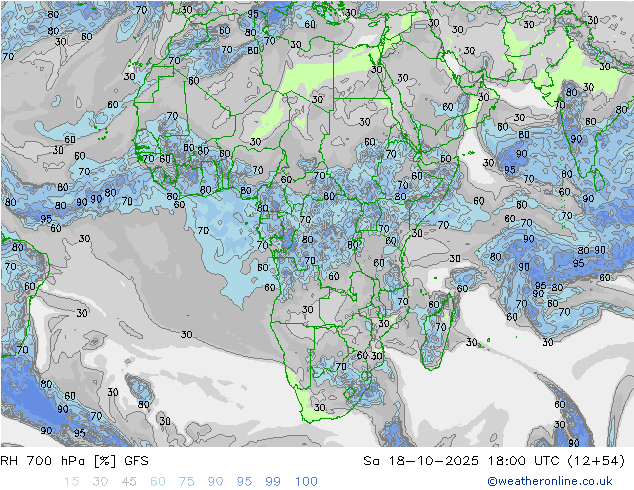
Task: Select the "RH 700 hPa [%]" title text
Action: (x=58, y=461)
